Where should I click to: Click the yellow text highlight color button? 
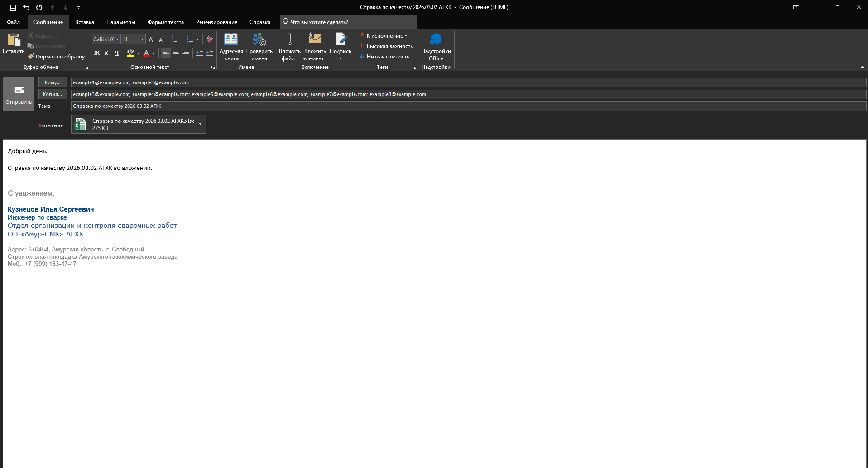pos(130,53)
